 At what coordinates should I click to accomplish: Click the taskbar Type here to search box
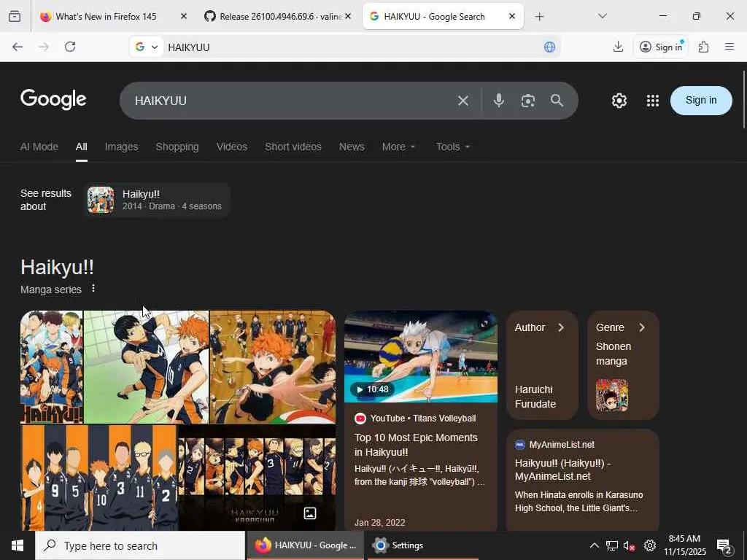pyautogui.click(x=140, y=545)
